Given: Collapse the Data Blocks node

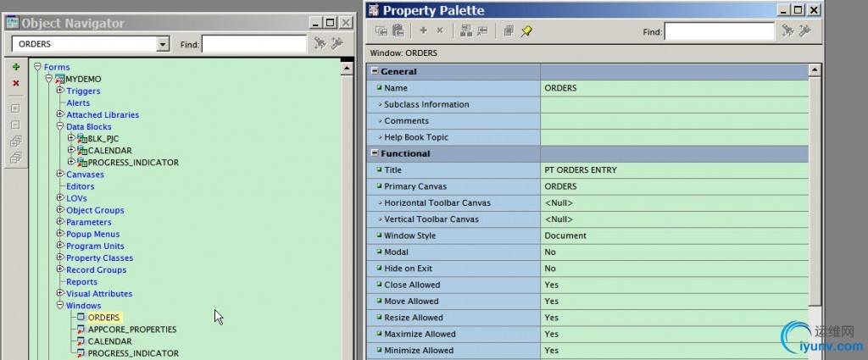Looking at the screenshot, I should pos(60,127).
